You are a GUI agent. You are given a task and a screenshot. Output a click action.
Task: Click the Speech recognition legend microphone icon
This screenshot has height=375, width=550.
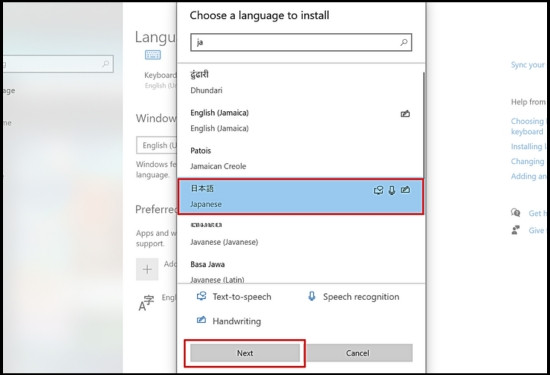coord(311,296)
